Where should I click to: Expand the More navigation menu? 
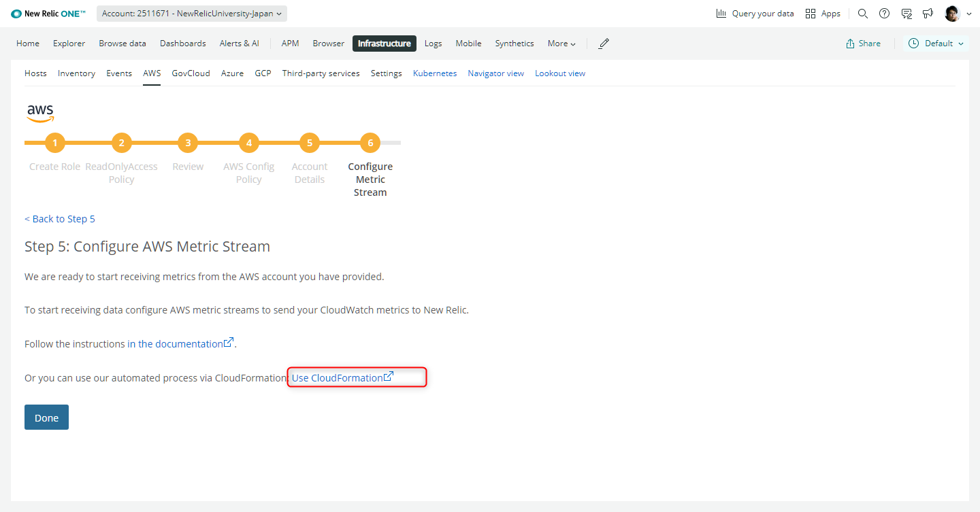click(561, 44)
